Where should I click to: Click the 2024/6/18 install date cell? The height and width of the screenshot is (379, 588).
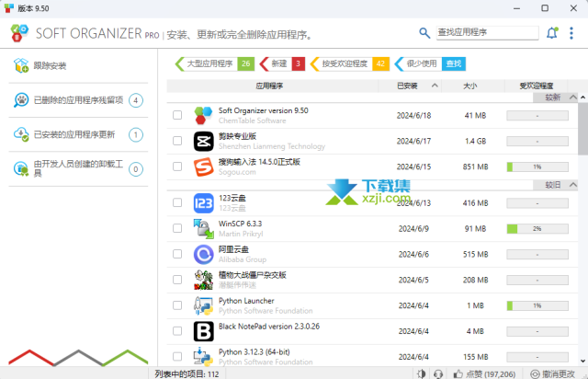413,116
